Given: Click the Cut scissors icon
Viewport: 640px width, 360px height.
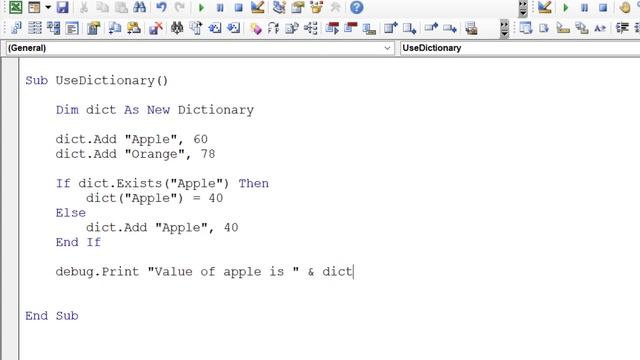Looking at the screenshot, I should click(x=84, y=7).
